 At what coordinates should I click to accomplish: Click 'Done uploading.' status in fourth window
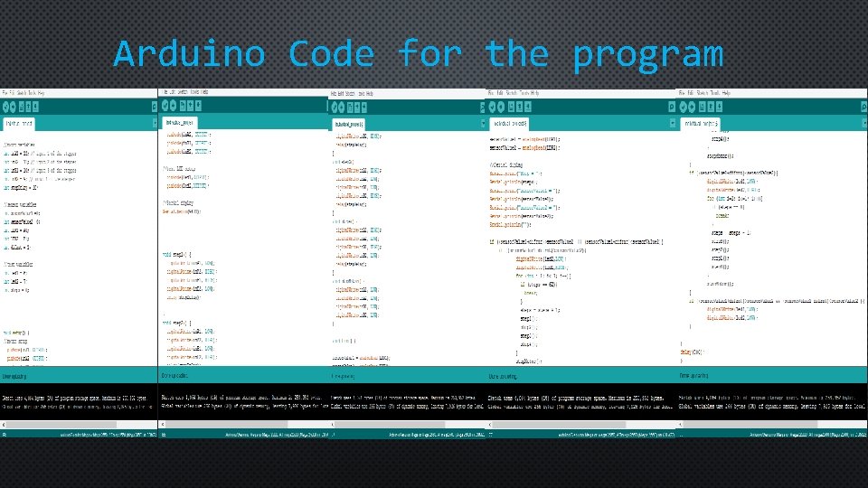pos(503,376)
